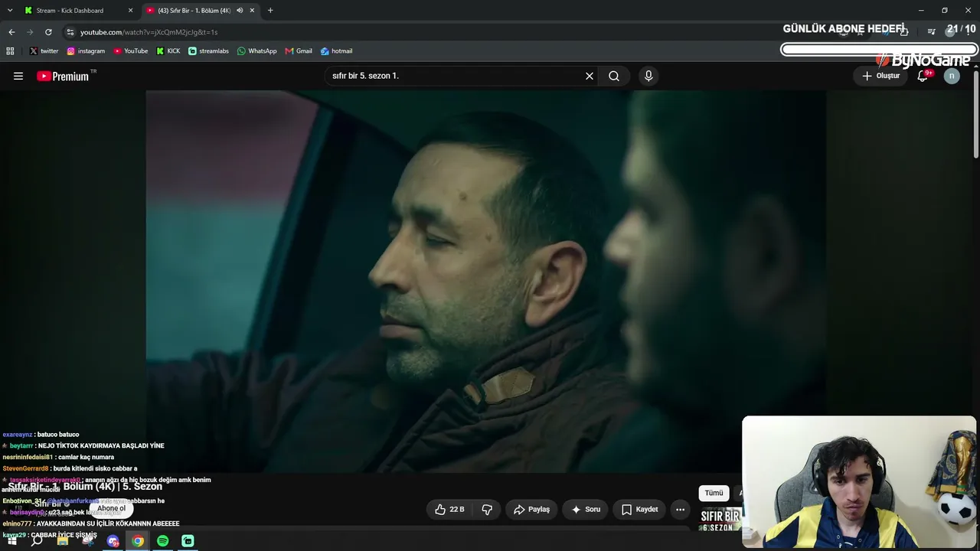Open Spotify from the taskbar
This screenshot has height=551, width=980.
tap(163, 541)
